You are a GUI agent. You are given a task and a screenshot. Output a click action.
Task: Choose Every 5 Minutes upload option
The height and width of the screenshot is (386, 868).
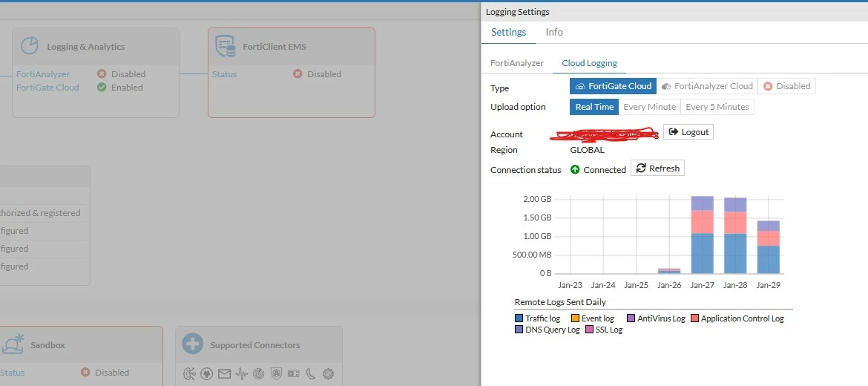point(717,107)
